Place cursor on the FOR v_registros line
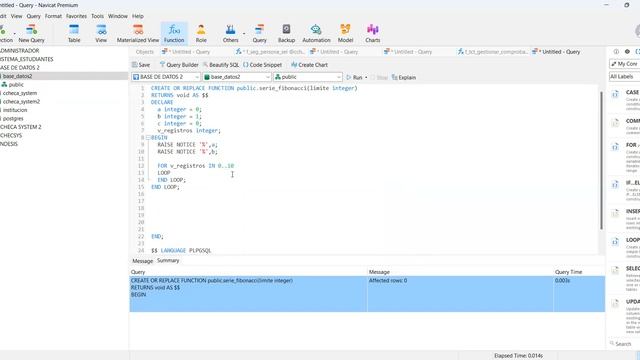 click(x=196, y=166)
